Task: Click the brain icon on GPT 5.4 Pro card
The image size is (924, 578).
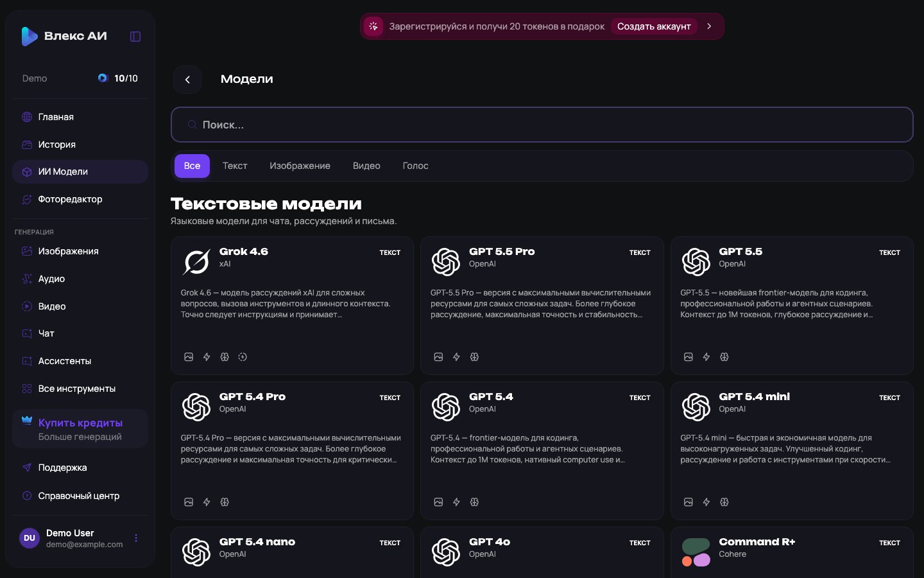Action: 225,502
